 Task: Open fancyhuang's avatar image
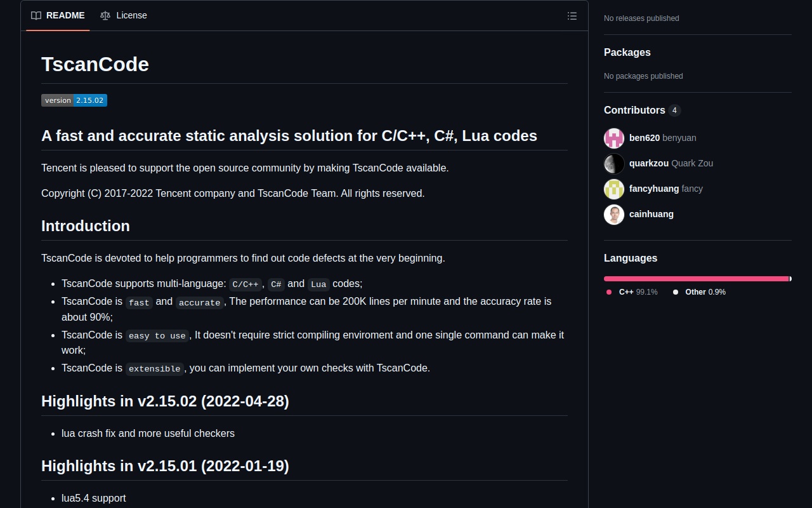614,189
